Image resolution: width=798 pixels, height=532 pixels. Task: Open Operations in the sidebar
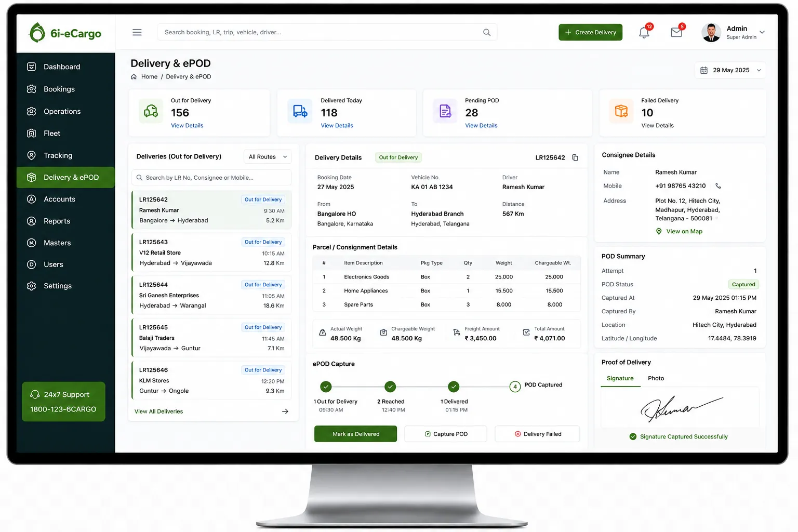(x=65, y=112)
